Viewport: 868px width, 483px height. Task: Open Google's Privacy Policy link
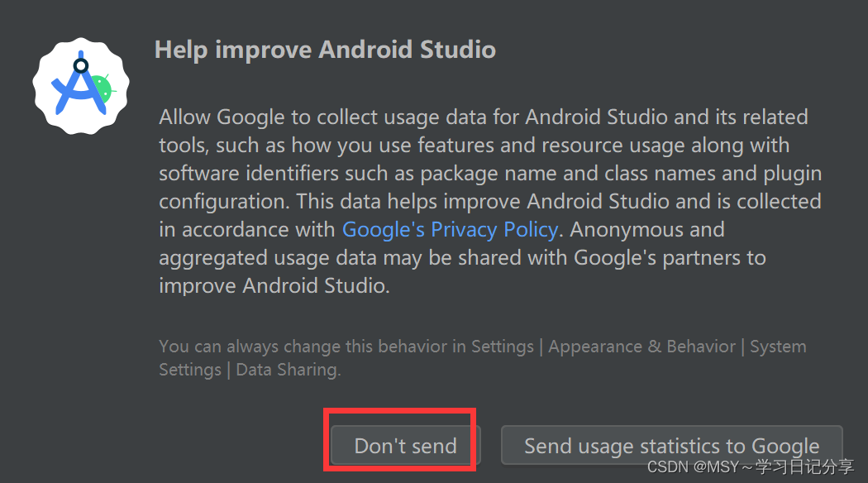(450, 229)
